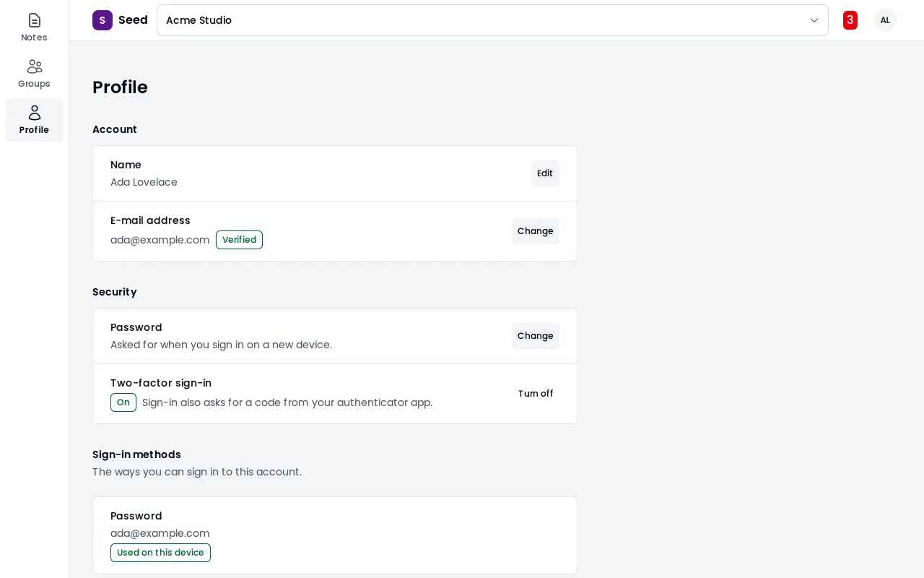Expand the Acme Studio workspace dropdown
Viewport: 924px width, 578px height.
pos(492,20)
